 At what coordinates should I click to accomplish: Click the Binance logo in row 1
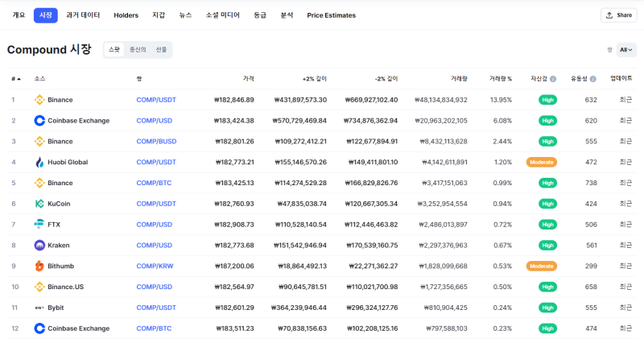pos(39,100)
